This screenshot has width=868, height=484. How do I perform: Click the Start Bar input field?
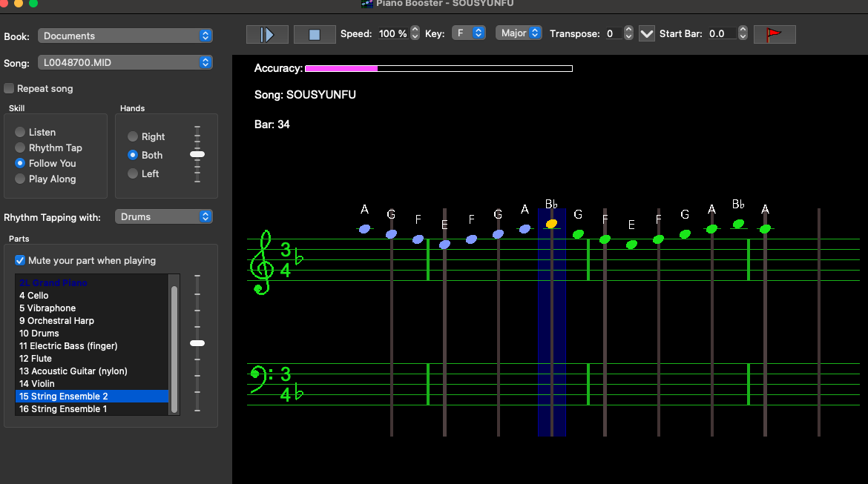pos(722,34)
